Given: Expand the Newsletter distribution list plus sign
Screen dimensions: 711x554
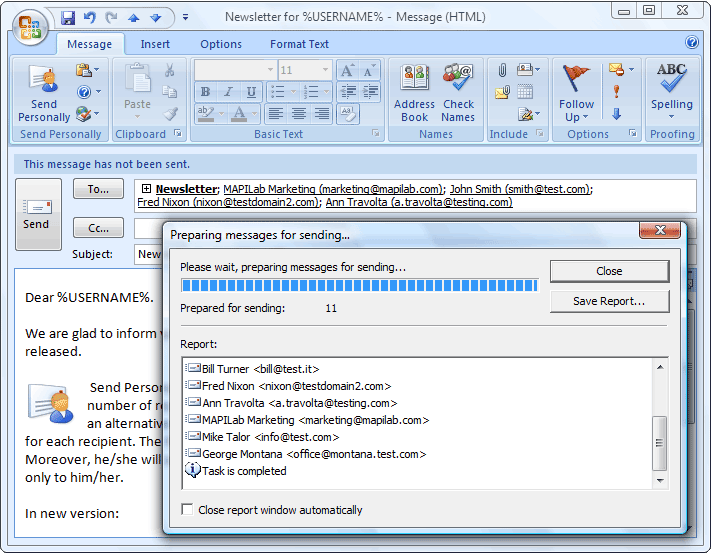Looking at the screenshot, I should click(x=146, y=188).
